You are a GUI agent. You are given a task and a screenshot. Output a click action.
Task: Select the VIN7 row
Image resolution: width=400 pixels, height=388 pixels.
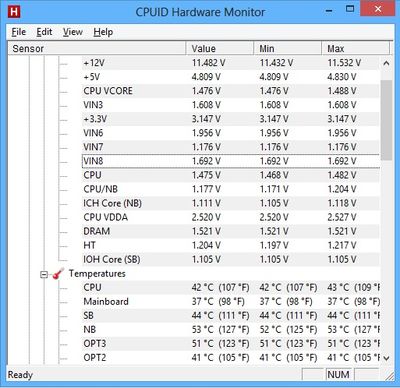coord(231,147)
